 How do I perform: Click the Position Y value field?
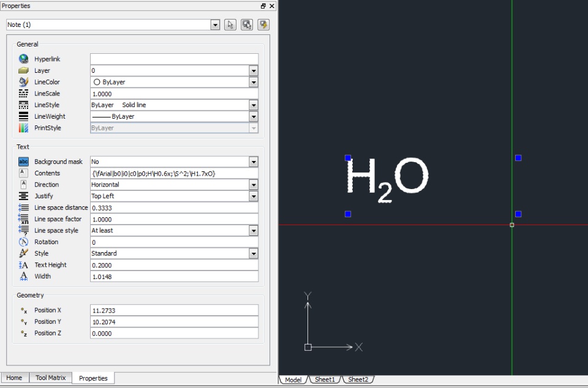(175, 322)
